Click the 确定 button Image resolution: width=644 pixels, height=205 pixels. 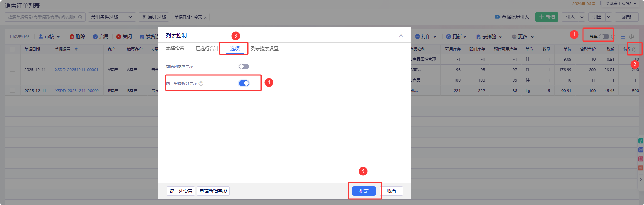(x=364, y=191)
